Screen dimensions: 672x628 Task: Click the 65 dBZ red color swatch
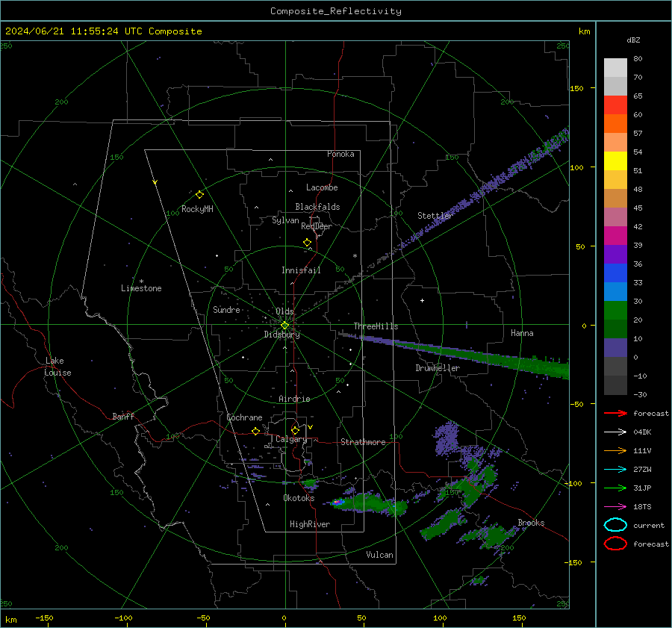(x=615, y=105)
